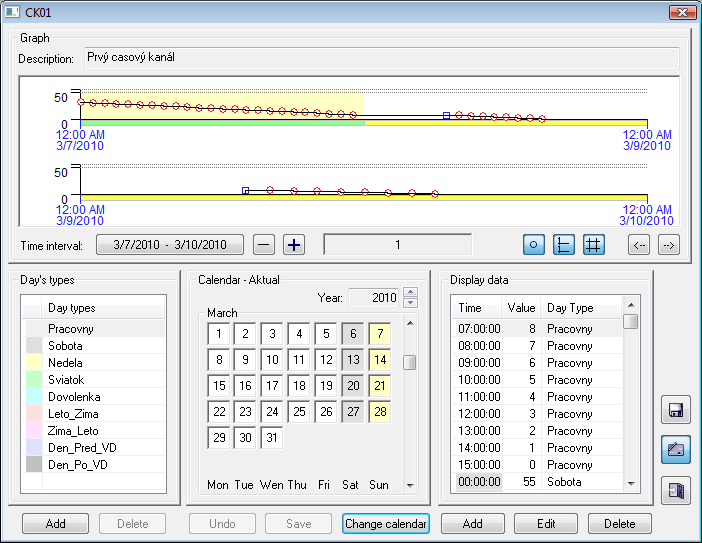Viewport: 702px width, 543px height.
Task: Click the Description text field
Action: coord(380,58)
